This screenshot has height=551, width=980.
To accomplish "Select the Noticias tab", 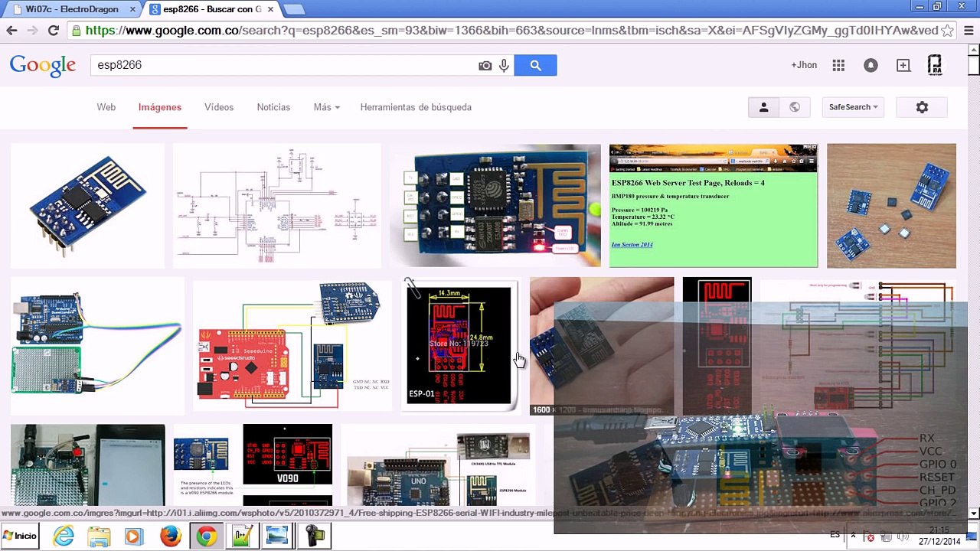I will tap(273, 107).
